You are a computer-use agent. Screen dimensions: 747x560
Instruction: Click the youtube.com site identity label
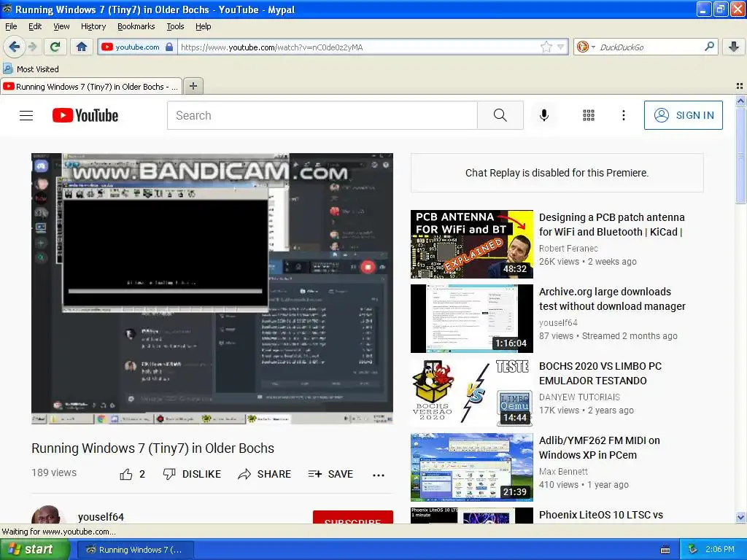point(137,47)
